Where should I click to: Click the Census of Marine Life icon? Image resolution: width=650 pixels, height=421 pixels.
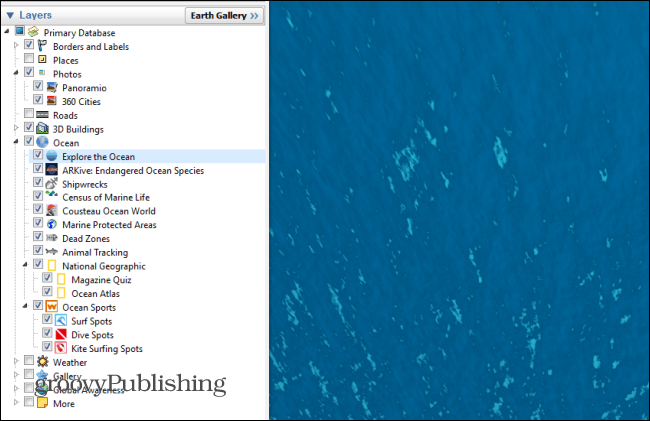point(52,194)
